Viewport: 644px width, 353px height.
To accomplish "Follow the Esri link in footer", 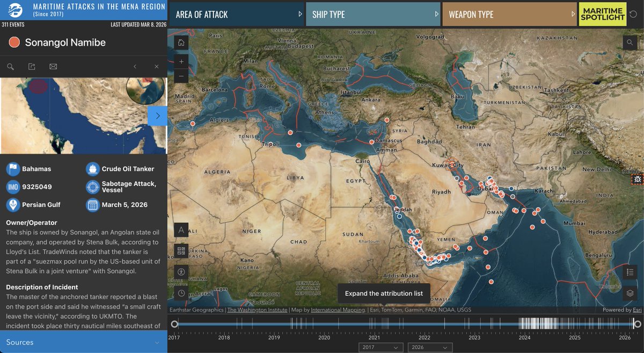I will point(638,310).
